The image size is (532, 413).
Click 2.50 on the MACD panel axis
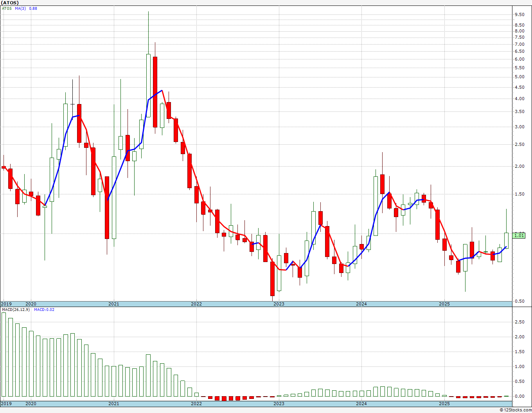(519, 322)
